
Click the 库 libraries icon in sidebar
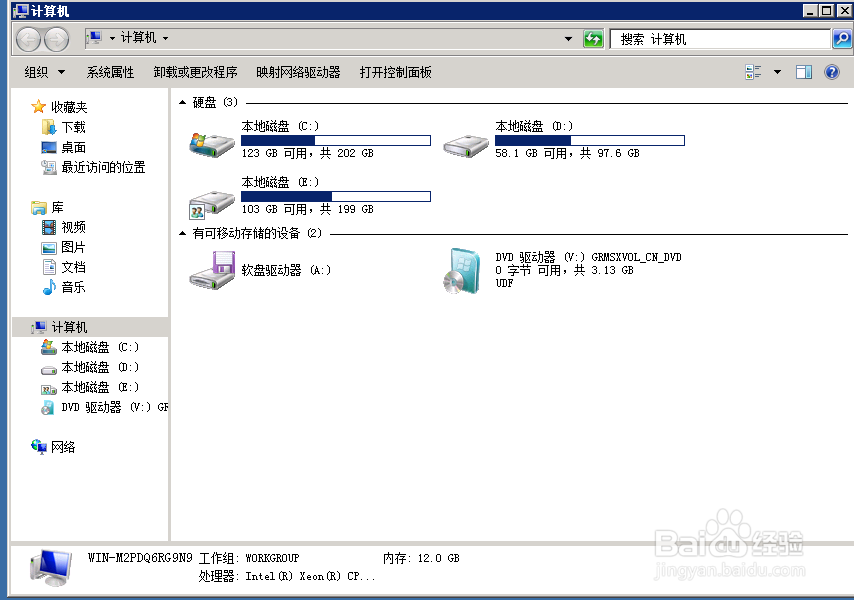39,207
